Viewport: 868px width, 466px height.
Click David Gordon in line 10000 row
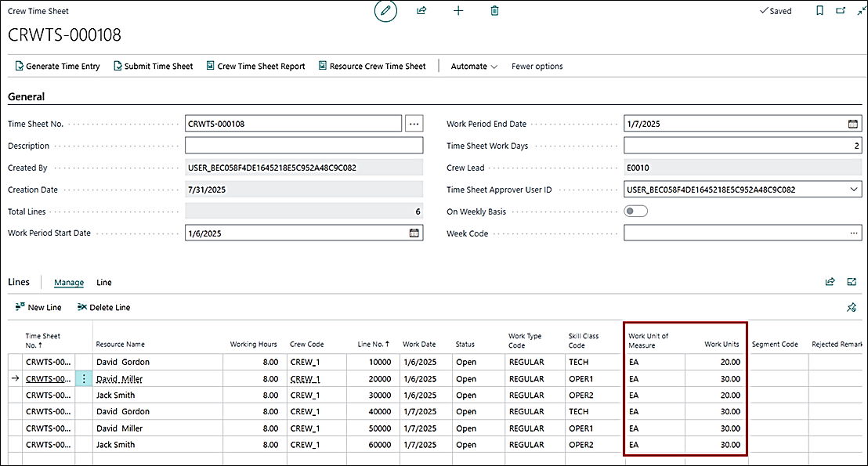pos(123,362)
